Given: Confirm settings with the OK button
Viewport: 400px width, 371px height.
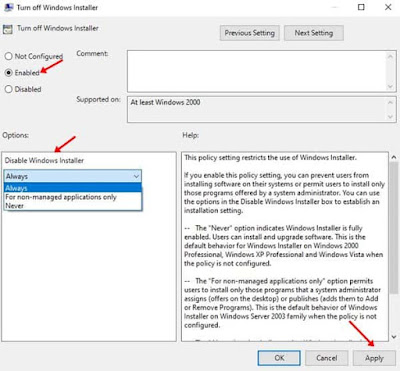Looking at the screenshot, I should point(279,358).
